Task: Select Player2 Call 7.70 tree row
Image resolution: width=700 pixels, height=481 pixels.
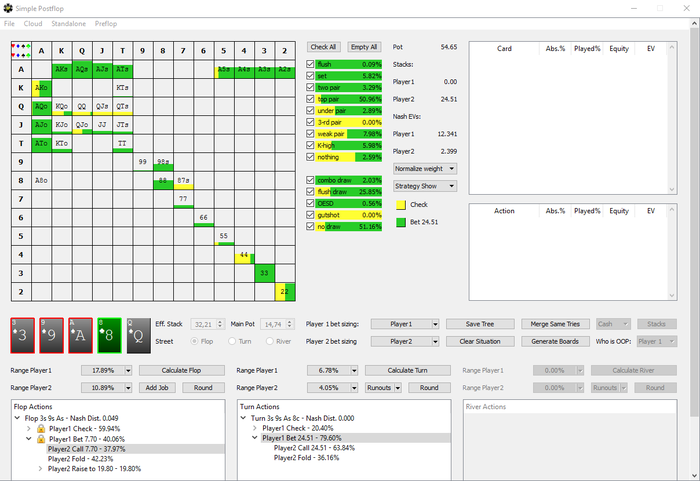Action: 87,449
